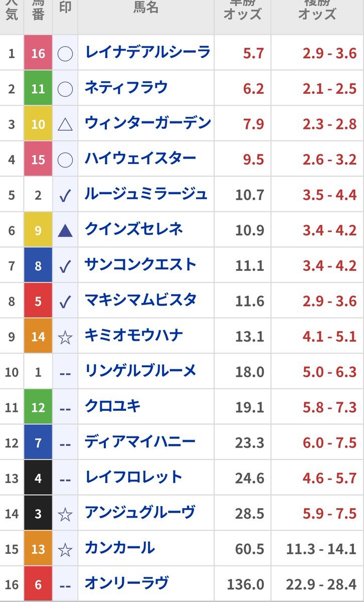364x602 pixels.
Task: Open horse ディアマイハニー page
Action: click(140, 442)
